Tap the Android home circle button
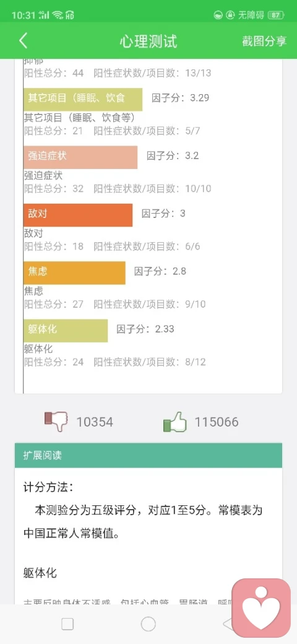Viewport: 297px width, 644px height. pos(148,624)
